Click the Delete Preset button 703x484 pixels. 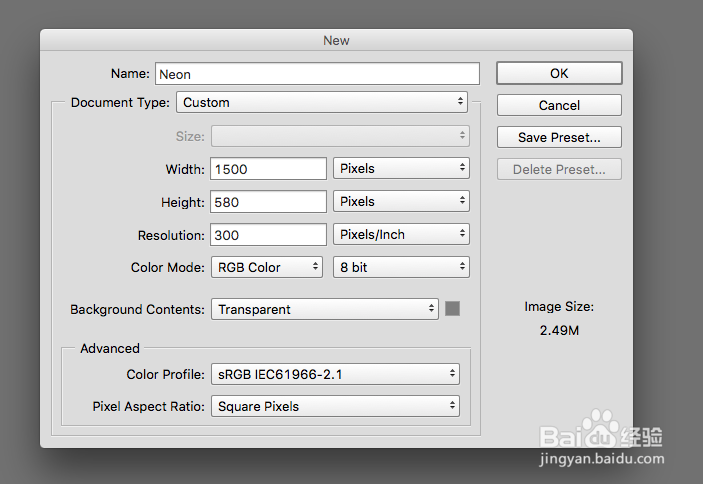[x=559, y=169]
